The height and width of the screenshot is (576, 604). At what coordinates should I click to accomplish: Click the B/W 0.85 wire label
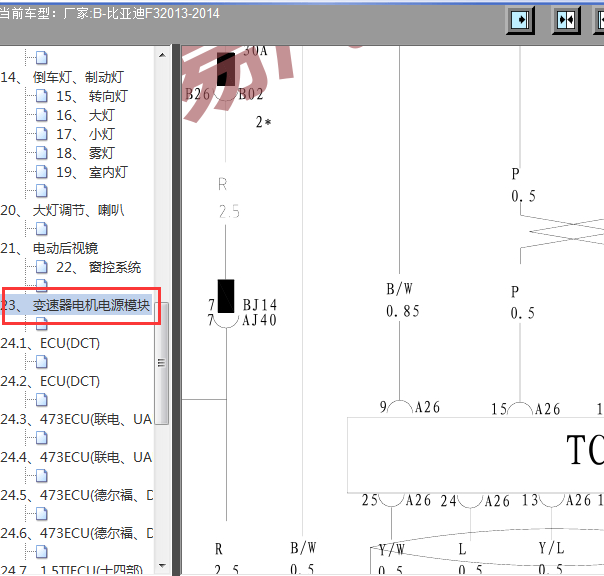coord(403,300)
